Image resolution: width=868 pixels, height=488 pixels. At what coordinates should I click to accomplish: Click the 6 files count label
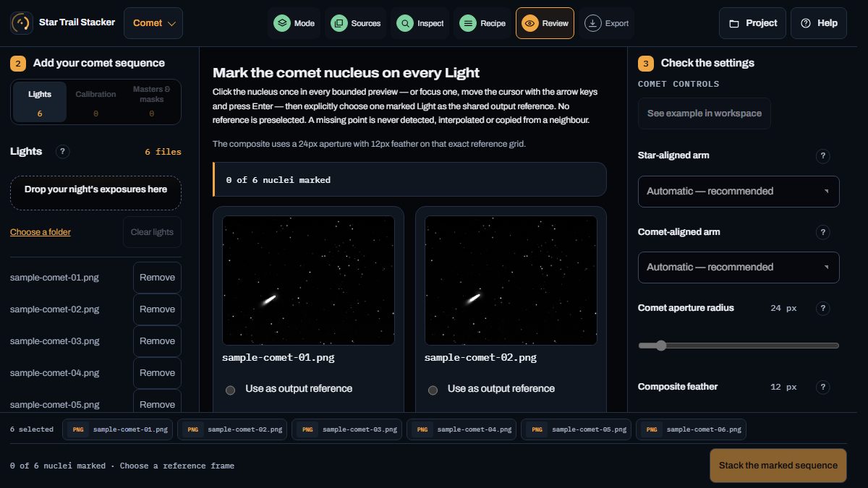163,152
